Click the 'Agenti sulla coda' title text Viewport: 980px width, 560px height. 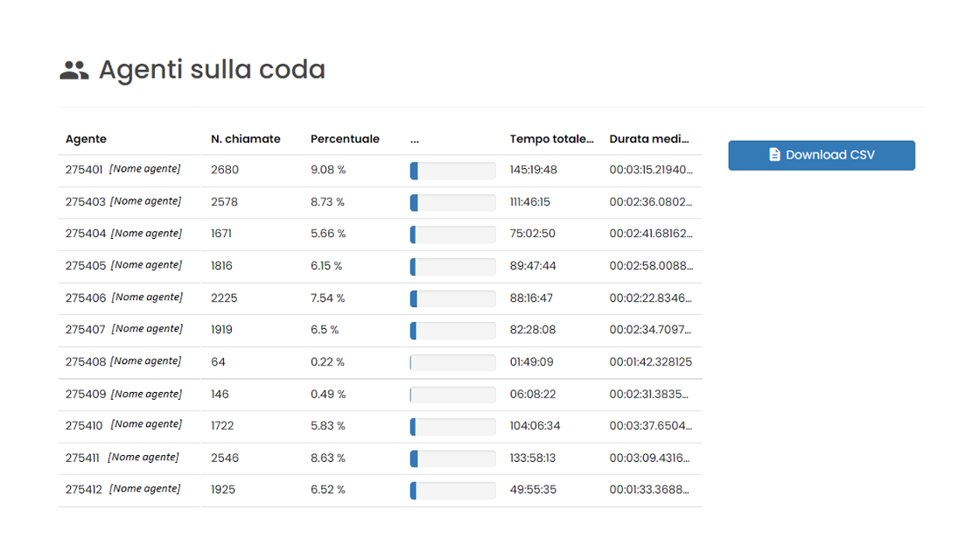pos(212,69)
